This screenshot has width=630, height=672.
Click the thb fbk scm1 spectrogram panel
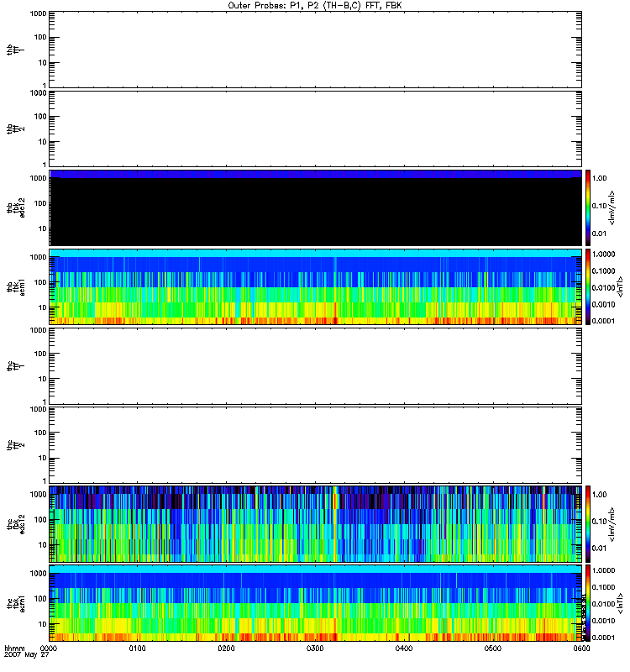pyautogui.click(x=316, y=286)
